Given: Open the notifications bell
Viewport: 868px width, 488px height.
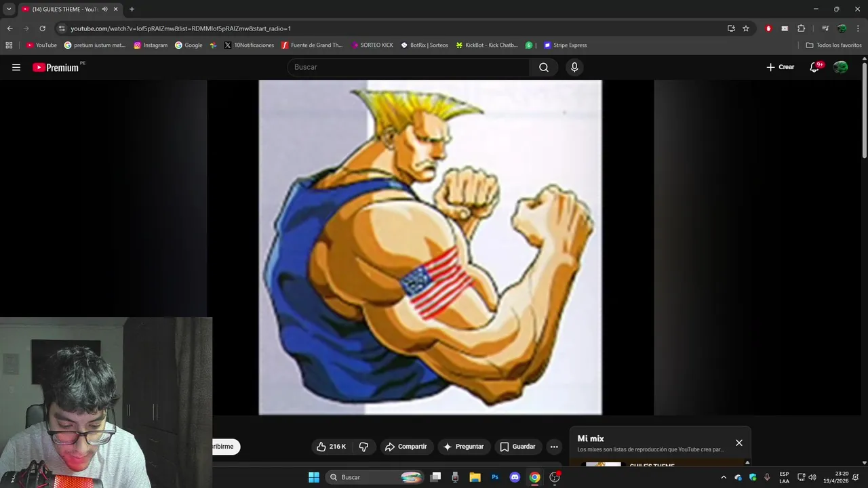Looking at the screenshot, I should pos(815,67).
